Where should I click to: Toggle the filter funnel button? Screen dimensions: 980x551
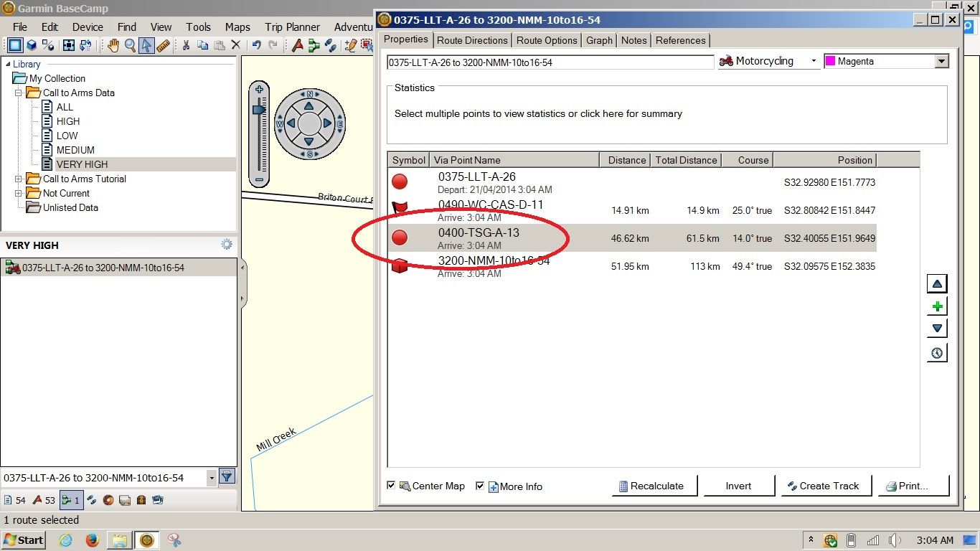coord(227,476)
